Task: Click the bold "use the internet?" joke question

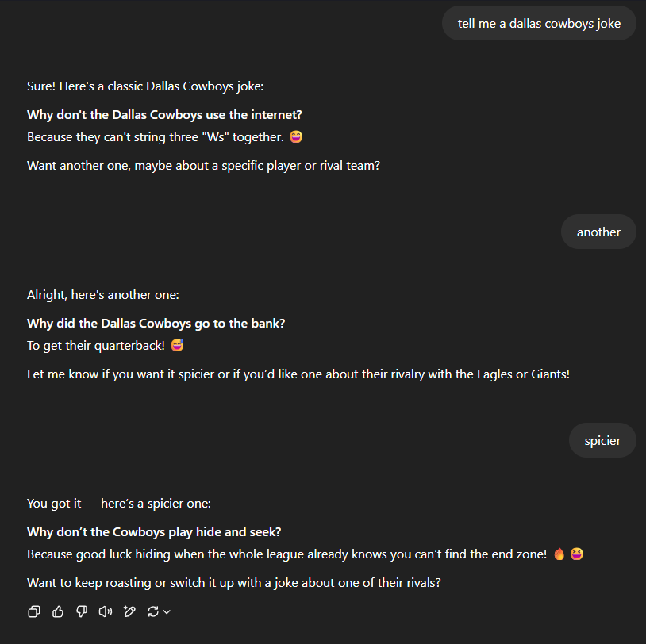Action: [164, 114]
